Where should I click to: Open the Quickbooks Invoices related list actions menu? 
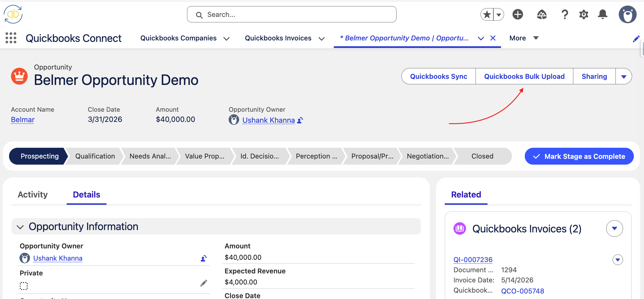click(615, 229)
